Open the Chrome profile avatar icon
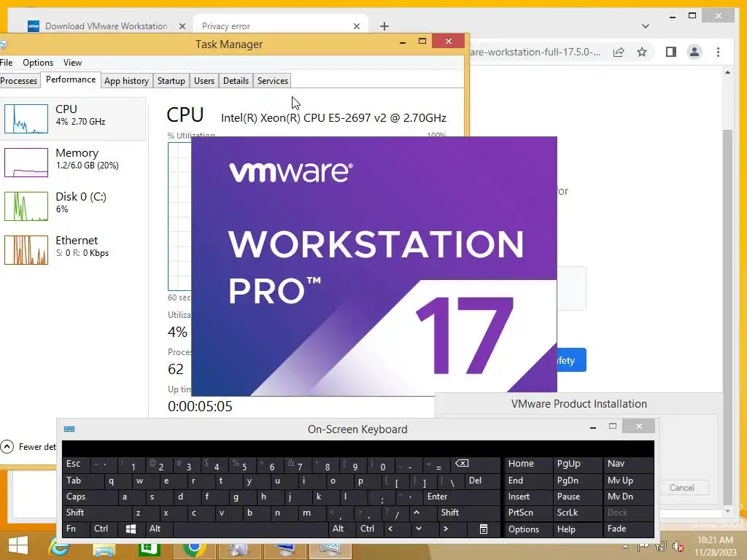Image resolution: width=747 pixels, height=560 pixels. point(694,52)
